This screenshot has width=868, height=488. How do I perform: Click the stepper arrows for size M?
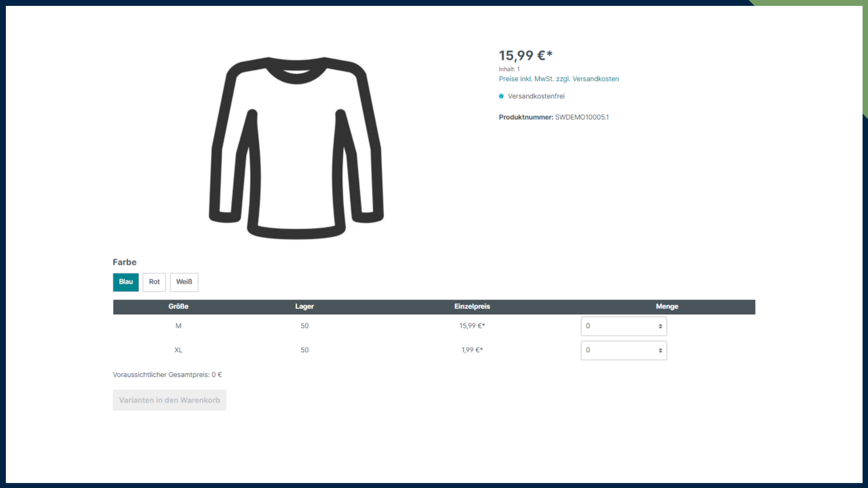pos(660,326)
